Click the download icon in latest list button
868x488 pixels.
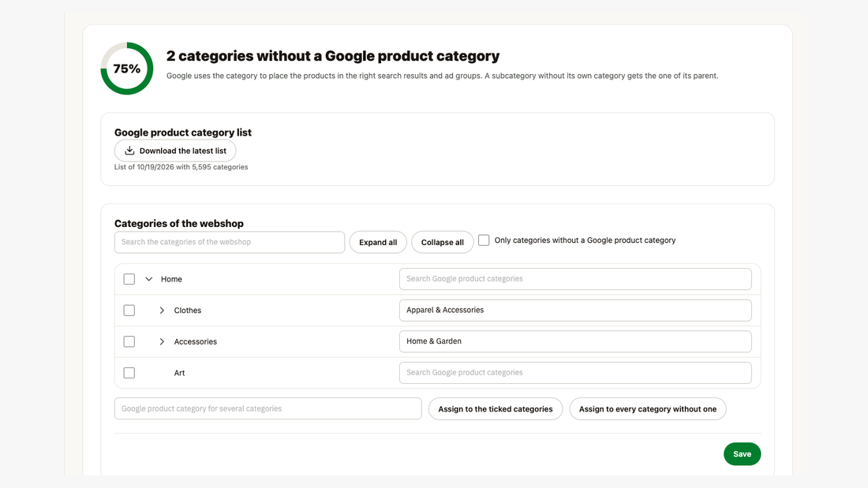pyautogui.click(x=129, y=151)
